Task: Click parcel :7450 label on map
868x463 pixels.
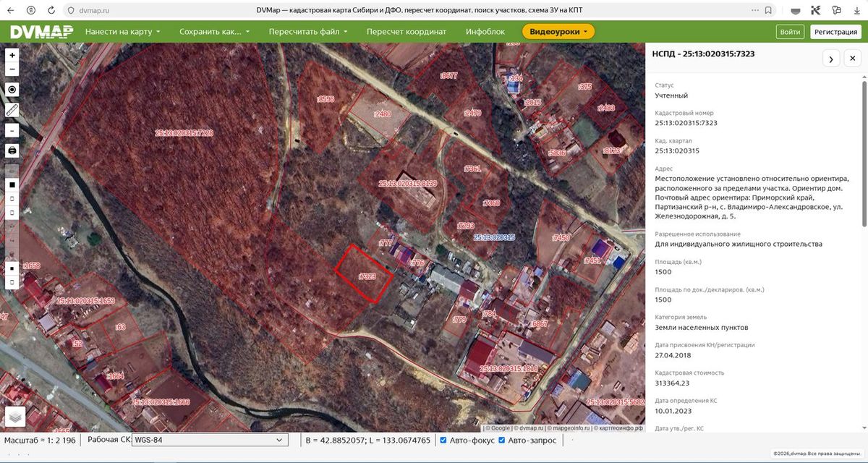Action: pos(561,237)
